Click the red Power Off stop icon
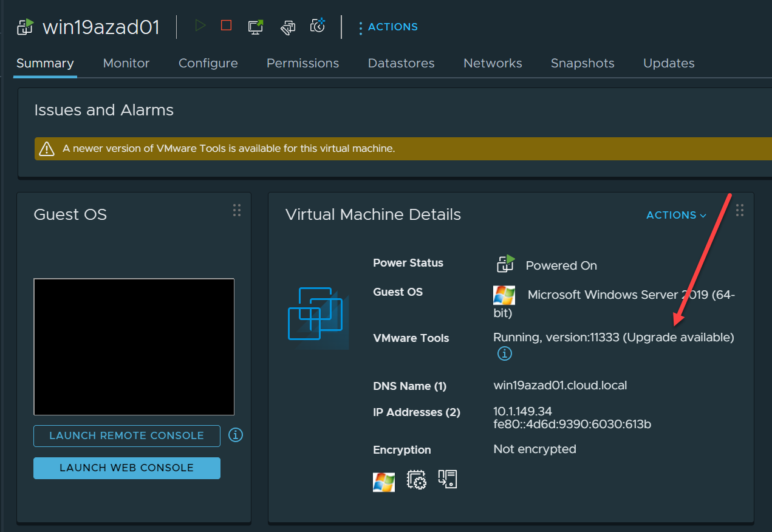This screenshot has height=532, width=772. 227,26
